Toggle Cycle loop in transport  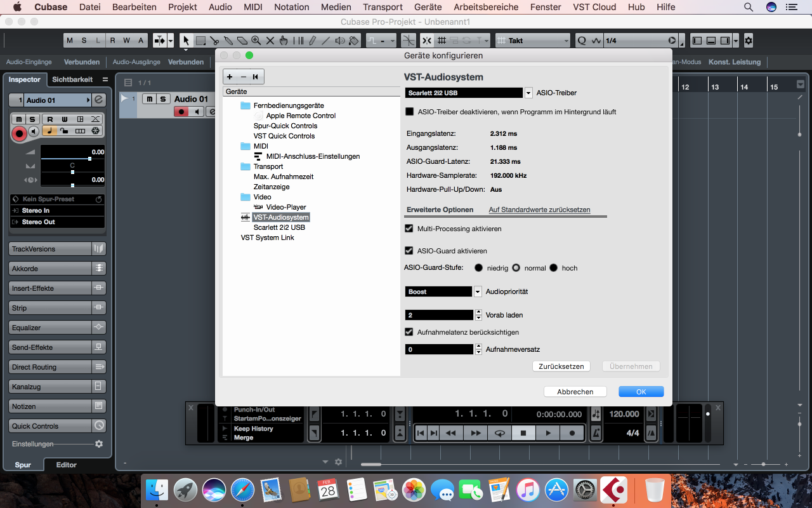[499, 433]
